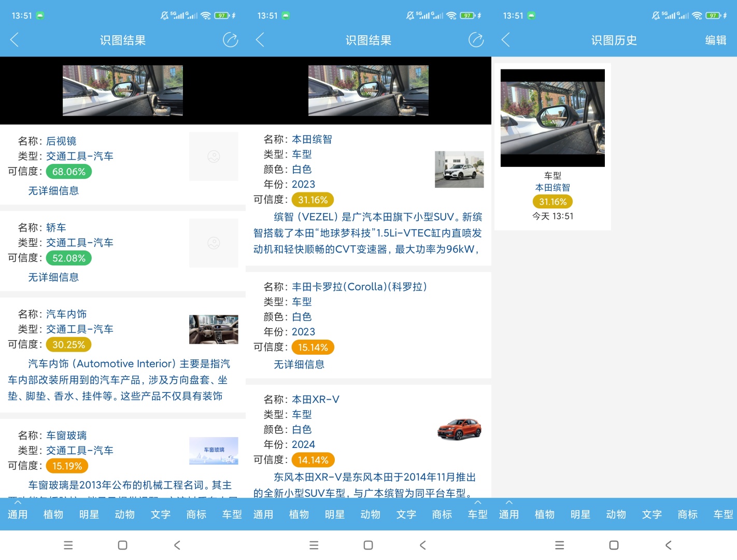The height and width of the screenshot is (560, 737).
Task: Tap the uploaded photo above the 后视镜 result
Action: [x=123, y=90]
